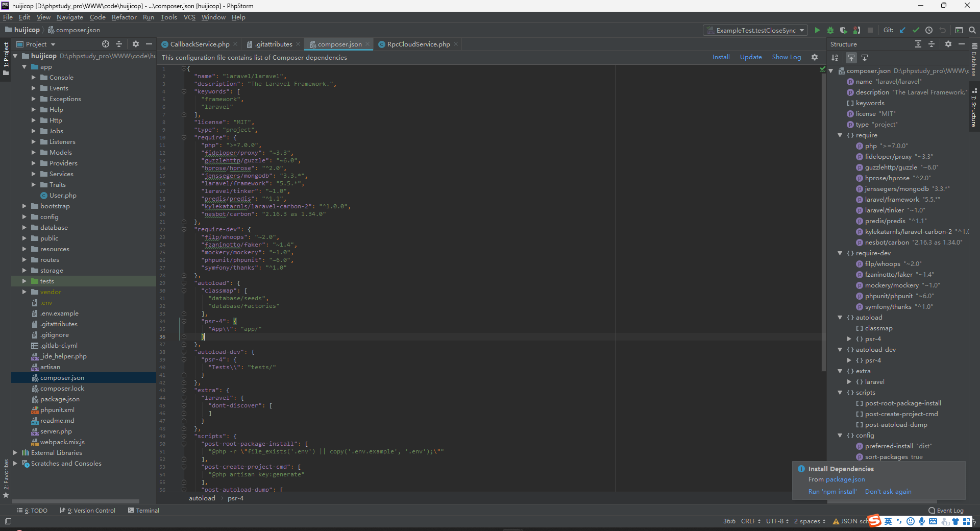Expand the bootstrap folder
The width and height of the screenshot is (980, 531).
click(24, 206)
